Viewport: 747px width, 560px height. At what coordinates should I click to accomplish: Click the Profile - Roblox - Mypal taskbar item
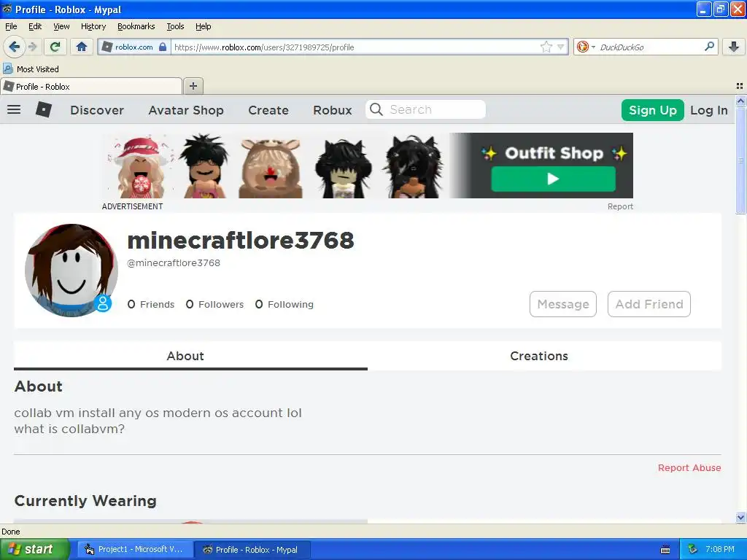tap(252, 549)
